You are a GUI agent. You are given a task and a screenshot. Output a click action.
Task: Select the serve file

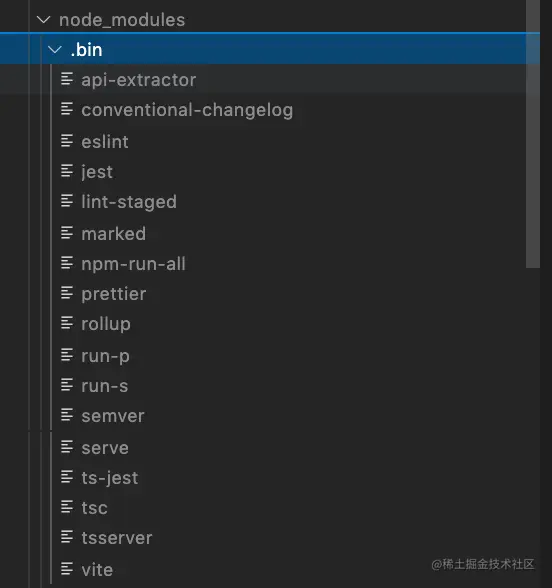click(105, 448)
